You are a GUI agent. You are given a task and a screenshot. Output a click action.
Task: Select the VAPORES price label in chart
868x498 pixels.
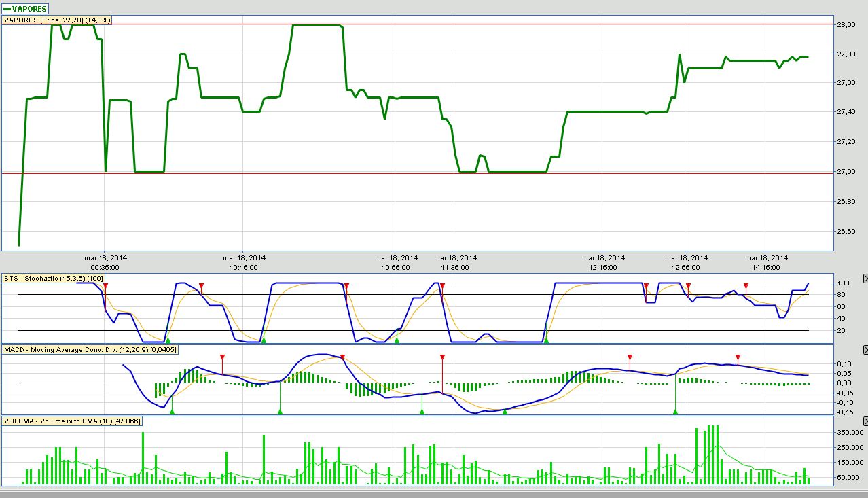(57, 20)
